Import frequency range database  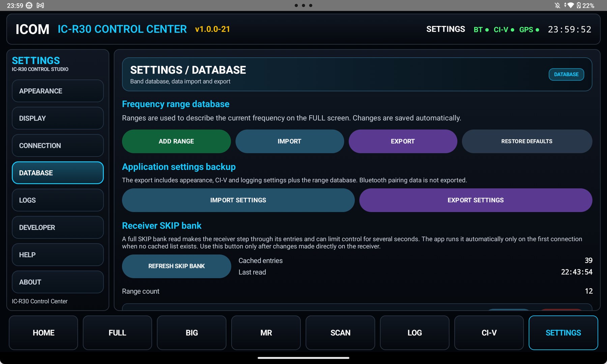tap(290, 141)
